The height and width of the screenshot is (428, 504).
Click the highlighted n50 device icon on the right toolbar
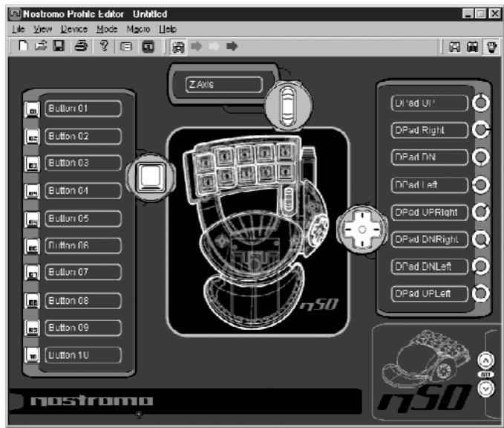click(x=491, y=47)
